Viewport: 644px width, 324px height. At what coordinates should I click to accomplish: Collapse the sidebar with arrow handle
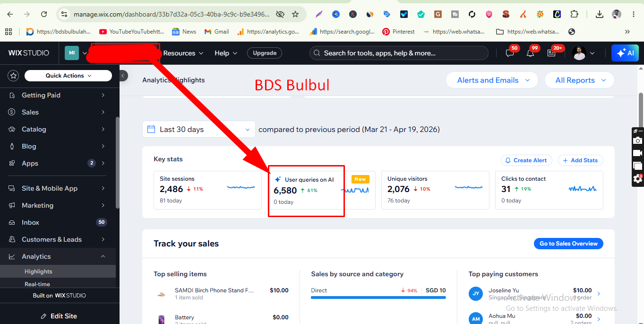(x=123, y=75)
